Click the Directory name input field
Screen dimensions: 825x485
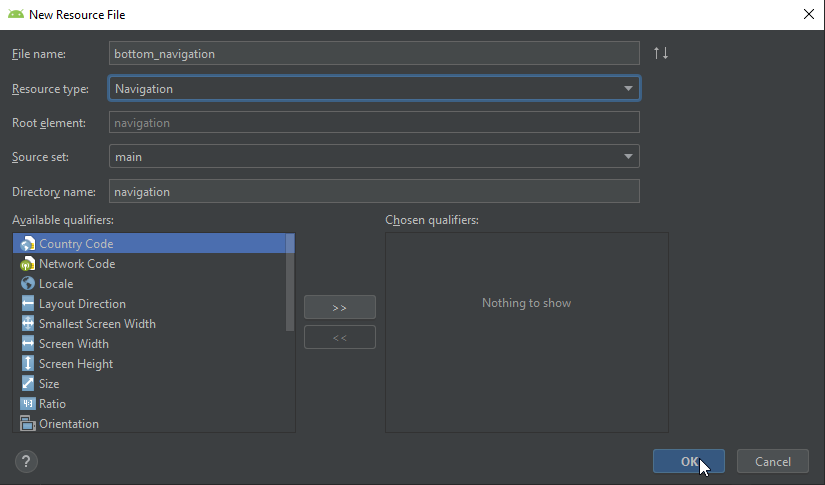tap(374, 191)
